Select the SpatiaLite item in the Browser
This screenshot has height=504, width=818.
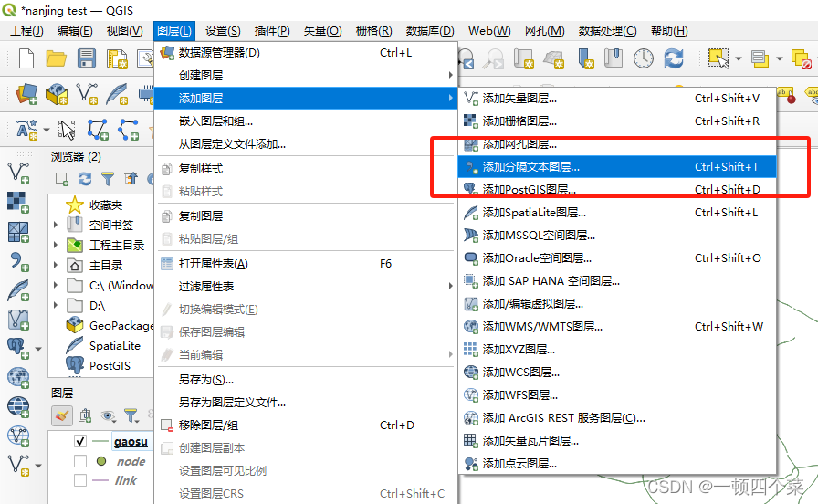pos(114,345)
